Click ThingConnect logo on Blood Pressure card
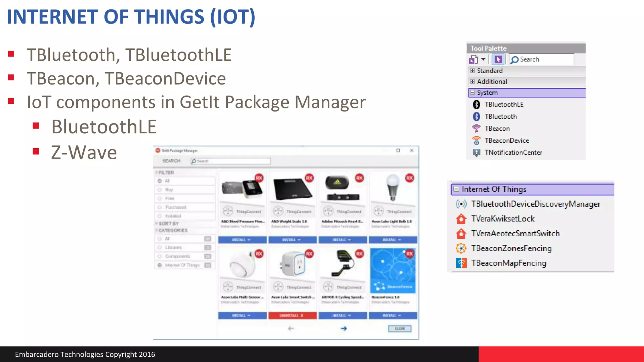Screen dimensions: 644x362 228,211
